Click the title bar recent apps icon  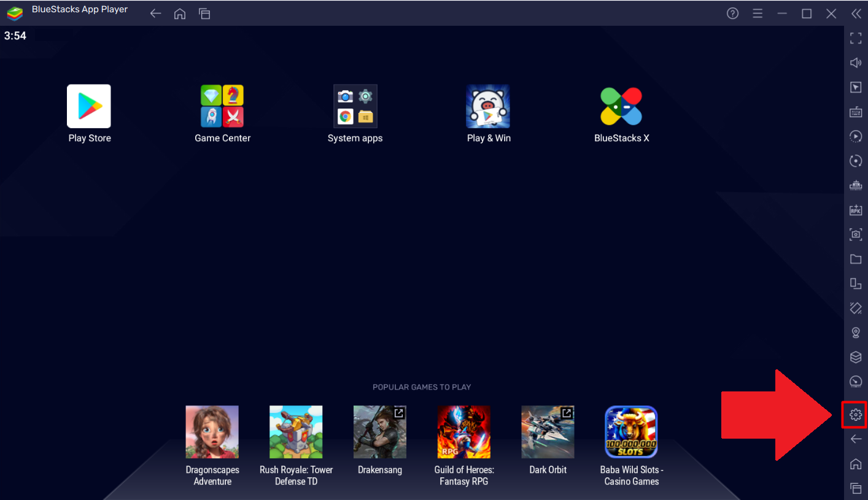coord(204,13)
